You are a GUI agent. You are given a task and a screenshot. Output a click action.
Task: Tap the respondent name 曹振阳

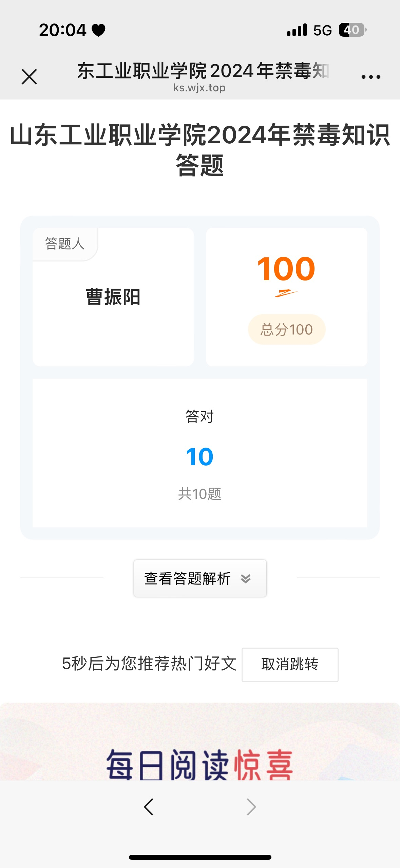point(113,297)
